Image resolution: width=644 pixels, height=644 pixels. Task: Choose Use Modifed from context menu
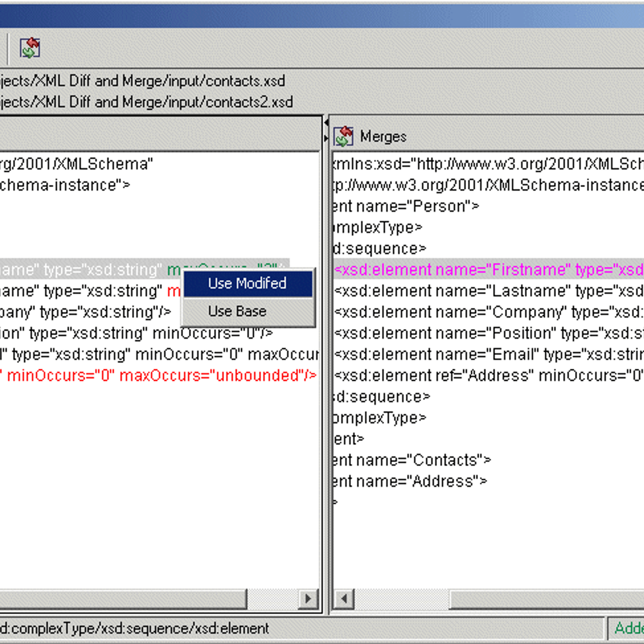tap(248, 284)
